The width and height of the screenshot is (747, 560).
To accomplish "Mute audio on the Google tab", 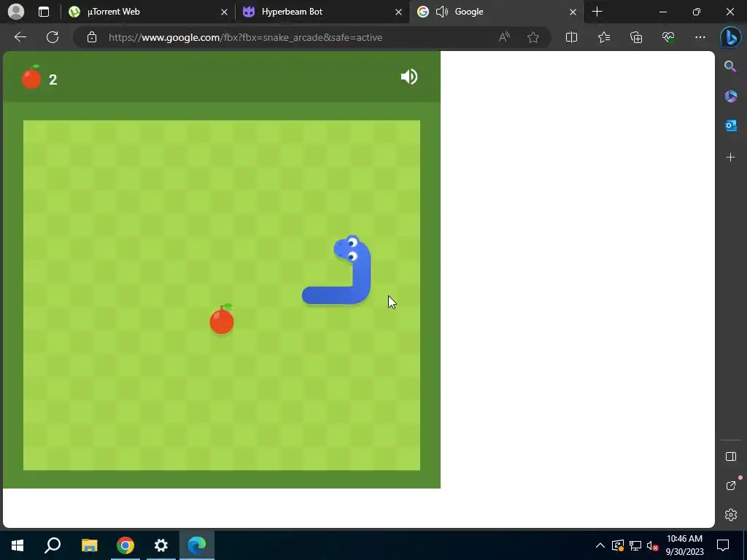I will [x=441, y=12].
